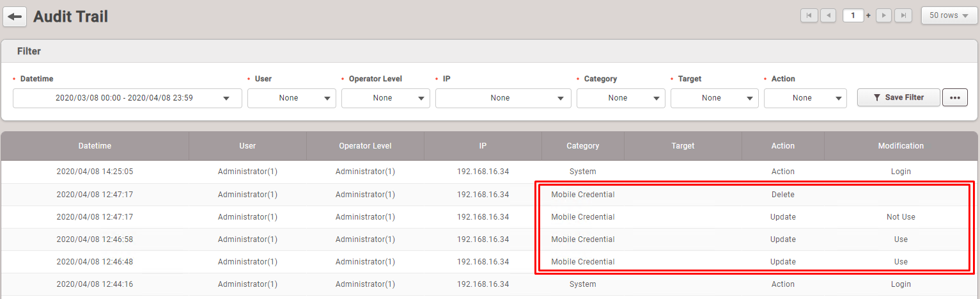Image resolution: width=980 pixels, height=299 pixels.
Task: Open the more options ellipsis button
Action: [954, 97]
